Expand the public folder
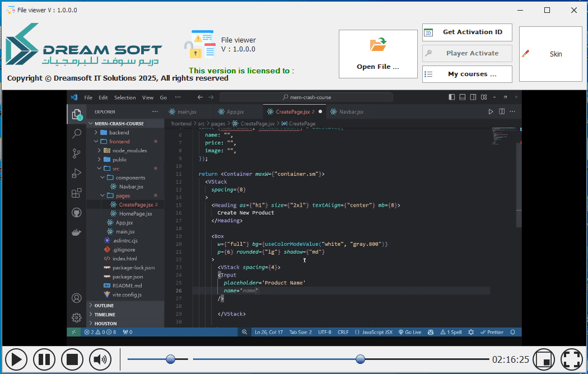The height and width of the screenshot is (374, 588). click(x=125, y=160)
